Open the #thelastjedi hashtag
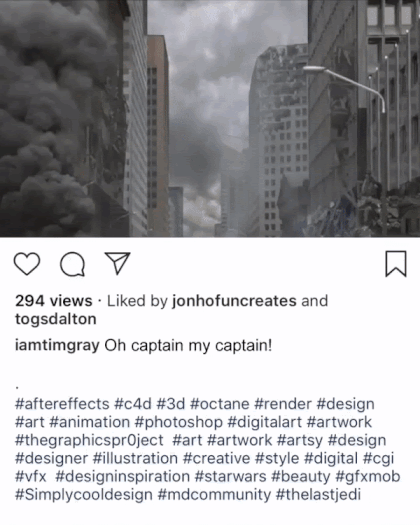Screen dimensions: 420x525 click(x=318, y=495)
